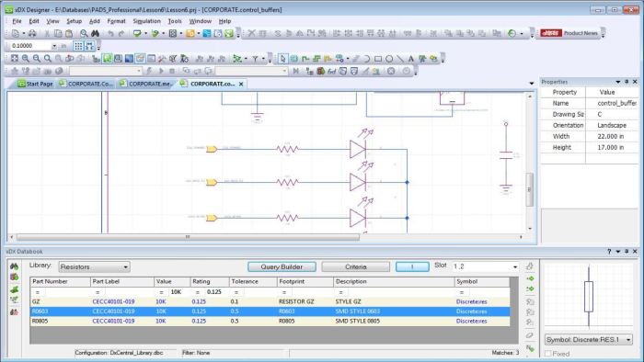The height and width of the screenshot is (362, 644).
Task: Click the Zoom In magnifier icon
Action: pos(26,59)
